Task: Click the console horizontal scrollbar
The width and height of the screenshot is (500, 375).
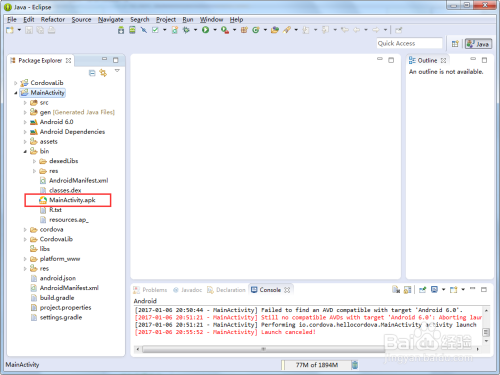Action: coord(263,349)
